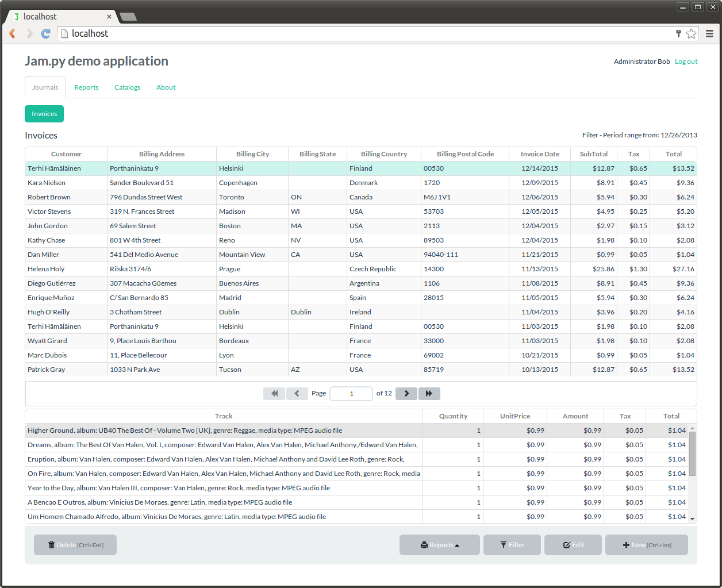Open the browser hamburger menu
The image size is (722, 588).
click(709, 34)
